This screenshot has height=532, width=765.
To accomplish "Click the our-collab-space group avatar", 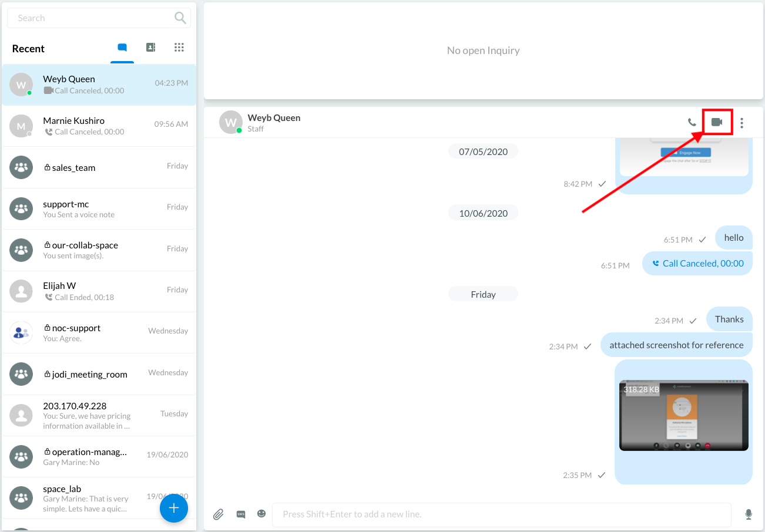I will [21, 250].
